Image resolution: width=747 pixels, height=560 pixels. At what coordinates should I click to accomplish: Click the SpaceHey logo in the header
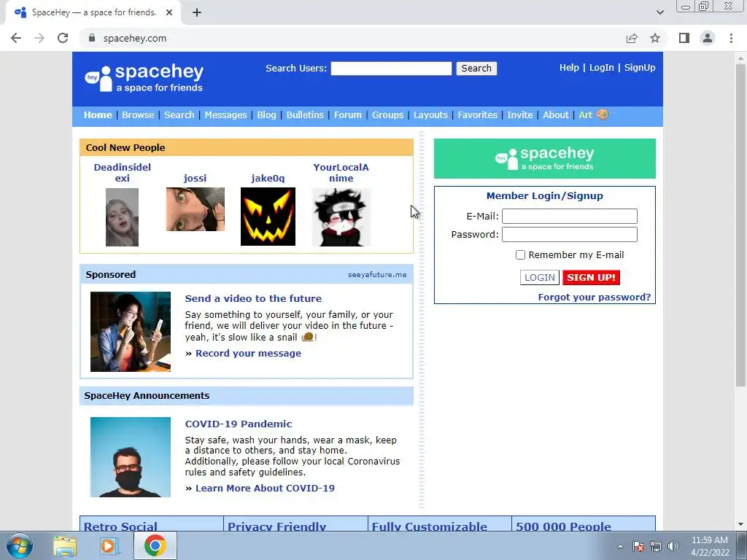[144, 78]
